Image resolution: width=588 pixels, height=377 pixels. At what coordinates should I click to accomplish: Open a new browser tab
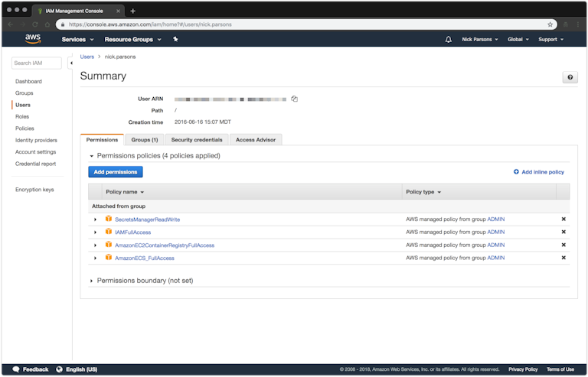point(132,11)
